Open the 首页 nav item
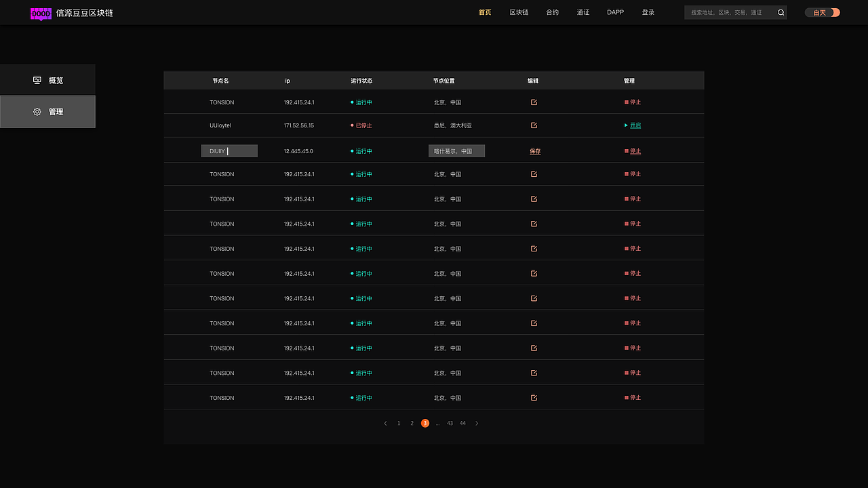Screen dimensions: 868x488 point(485,12)
